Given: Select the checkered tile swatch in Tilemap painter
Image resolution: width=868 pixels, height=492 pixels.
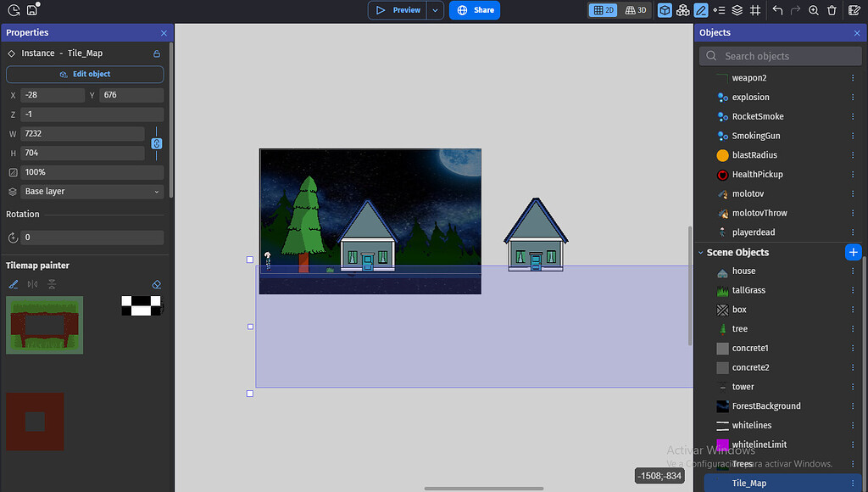Looking at the screenshot, I should click(141, 305).
